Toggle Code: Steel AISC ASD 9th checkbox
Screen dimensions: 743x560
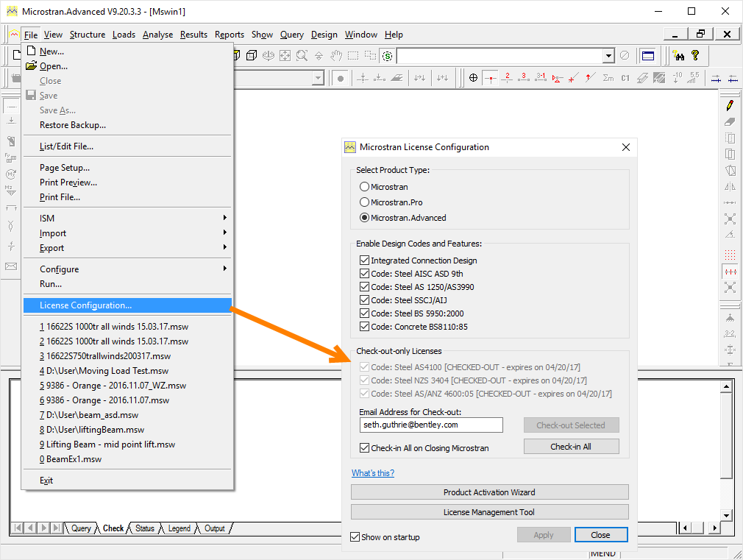click(x=364, y=274)
